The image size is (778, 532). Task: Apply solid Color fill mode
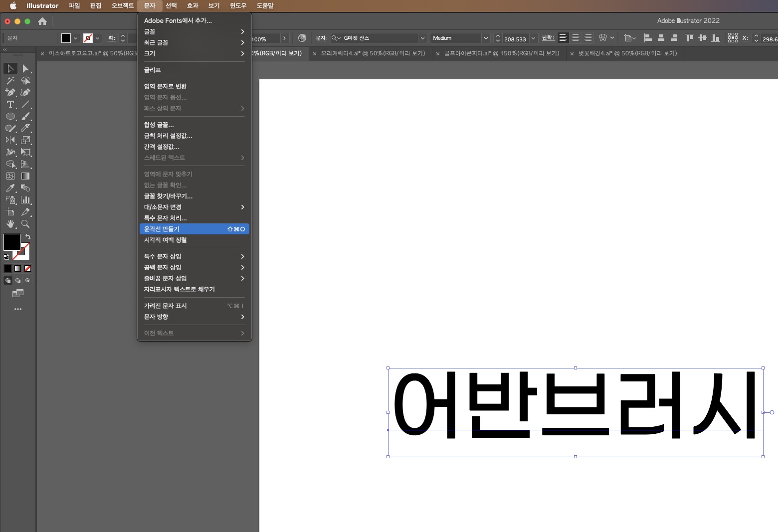click(8, 268)
